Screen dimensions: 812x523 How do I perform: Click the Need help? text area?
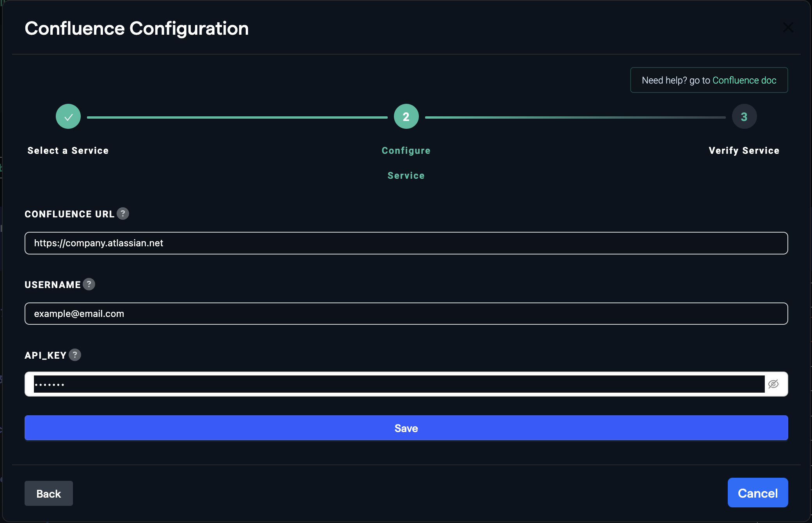point(709,80)
